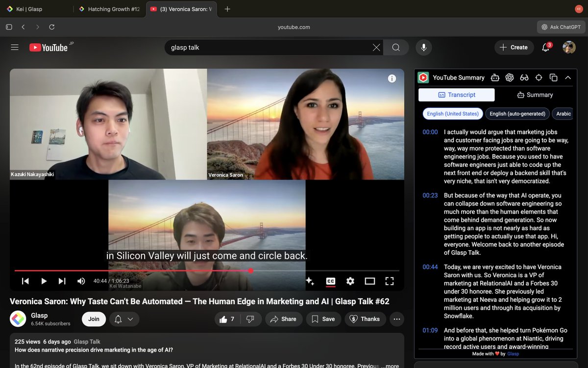
Task: Click the Glasp Talk label in description
Action: (87, 342)
